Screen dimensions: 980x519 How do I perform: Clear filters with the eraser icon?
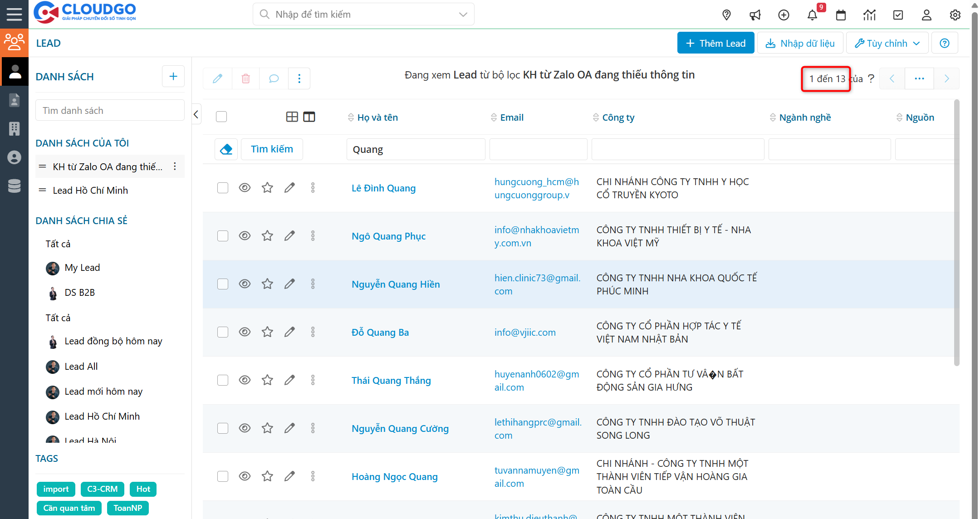[x=226, y=149]
